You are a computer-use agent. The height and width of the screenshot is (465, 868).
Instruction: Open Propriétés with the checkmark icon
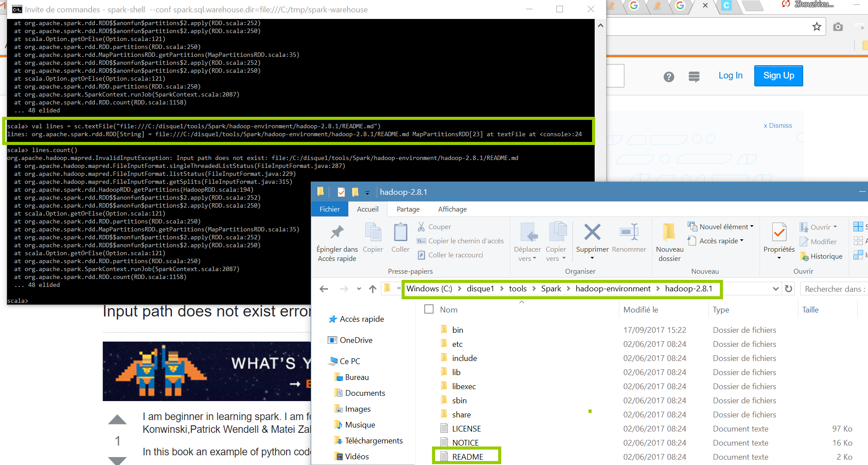pyautogui.click(x=779, y=232)
